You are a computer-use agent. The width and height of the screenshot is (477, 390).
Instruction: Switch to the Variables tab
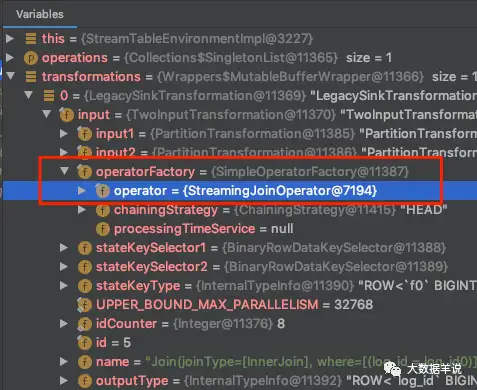pos(40,14)
